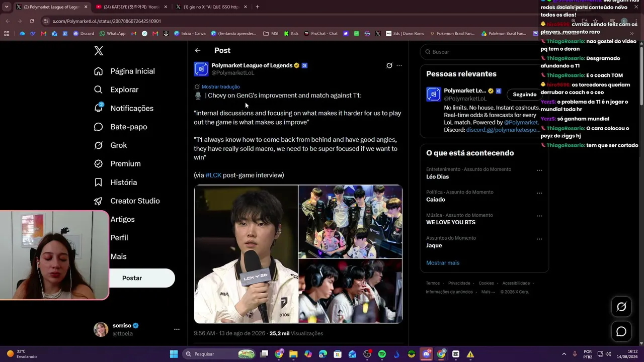644x362 pixels.
Task: Open Notificações in the X sidebar
Action: [124, 108]
